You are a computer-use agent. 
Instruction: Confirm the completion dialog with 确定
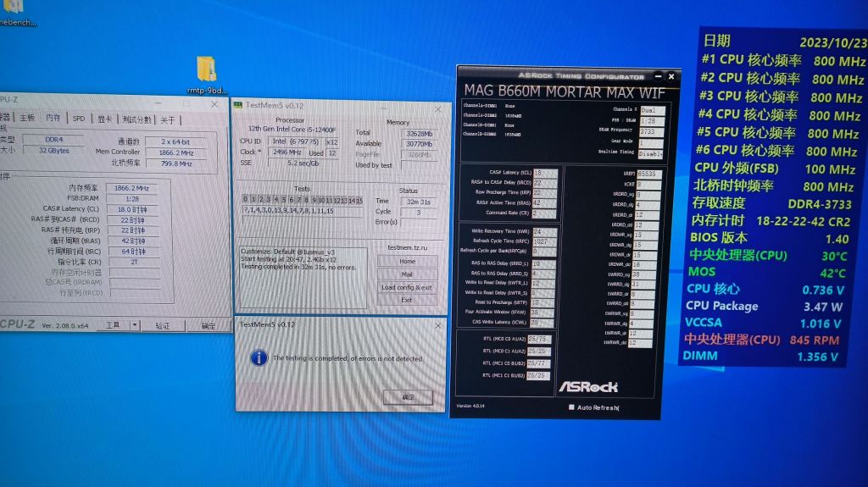click(408, 397)
